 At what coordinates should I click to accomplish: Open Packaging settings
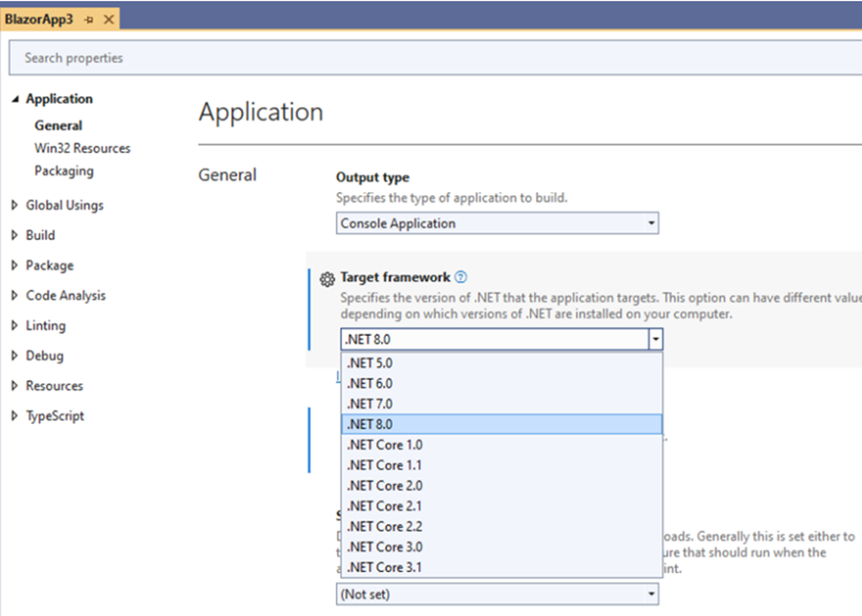[x=64, y=171]
